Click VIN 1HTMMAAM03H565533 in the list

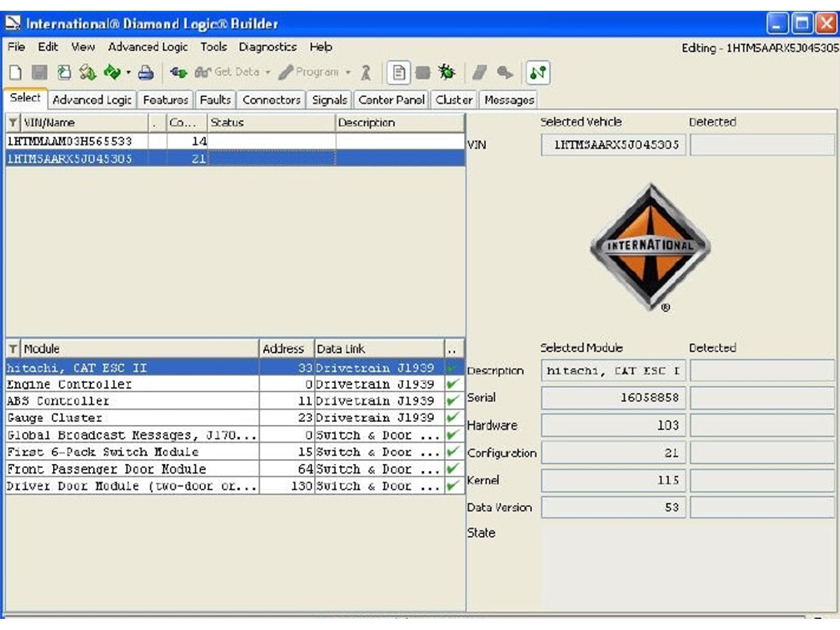coord(71,142)
